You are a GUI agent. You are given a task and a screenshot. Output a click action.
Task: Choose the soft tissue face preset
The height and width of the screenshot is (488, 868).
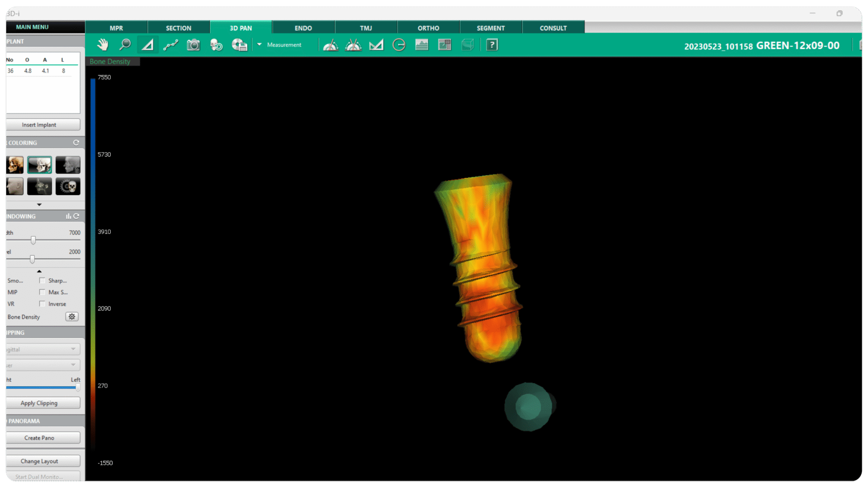[15, 186]
